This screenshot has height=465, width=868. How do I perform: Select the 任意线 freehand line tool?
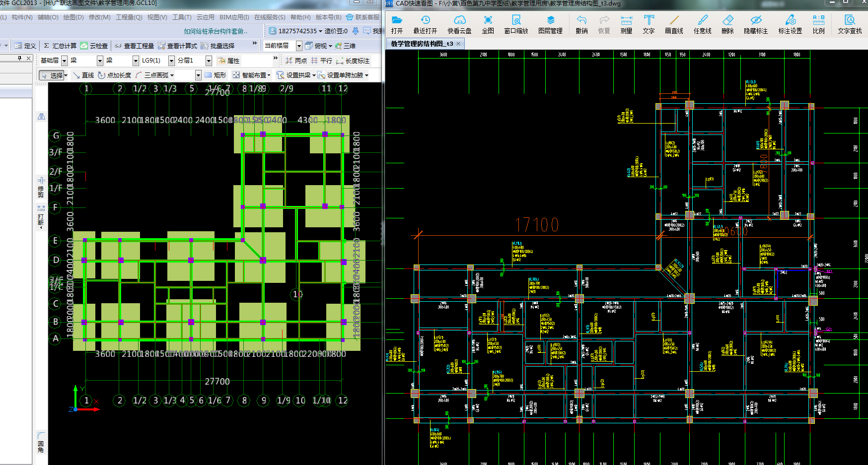(x=702, y=24)
